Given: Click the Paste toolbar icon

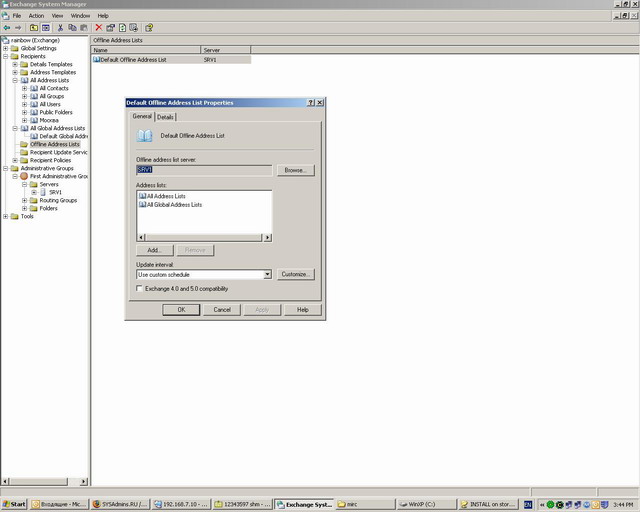Looking at the screenshot, I should [x=84, y=28].
